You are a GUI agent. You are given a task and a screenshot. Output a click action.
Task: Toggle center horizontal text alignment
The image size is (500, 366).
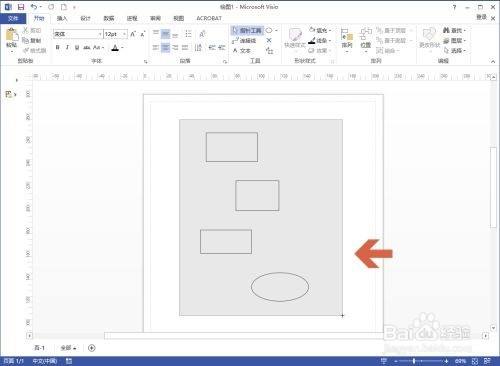point(165,48)
